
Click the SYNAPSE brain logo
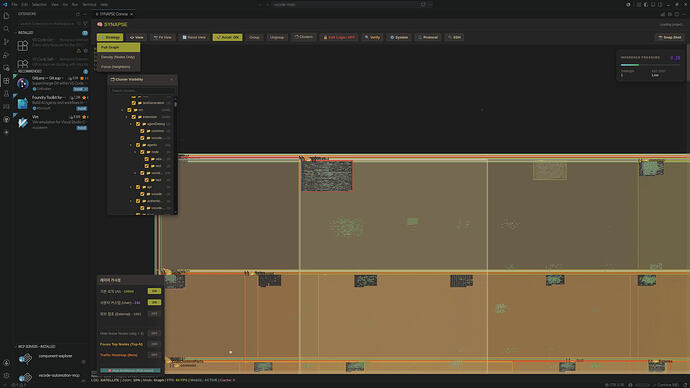100,25
